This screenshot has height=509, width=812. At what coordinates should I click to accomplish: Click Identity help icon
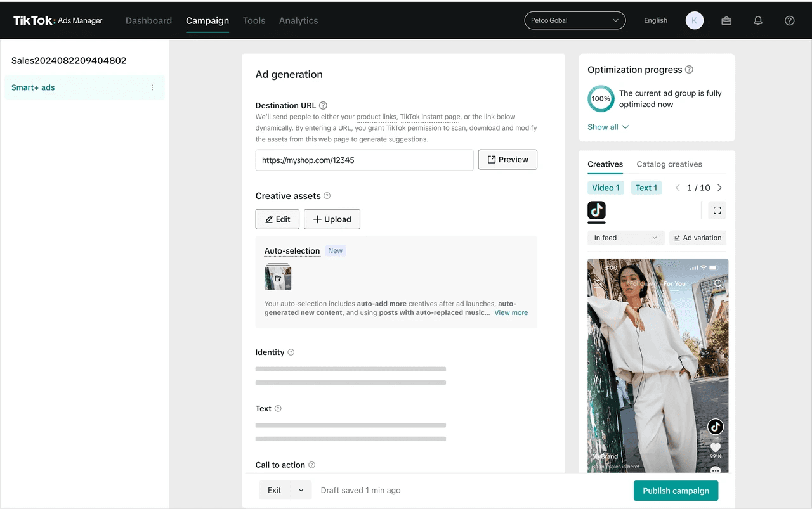point(291,352)
